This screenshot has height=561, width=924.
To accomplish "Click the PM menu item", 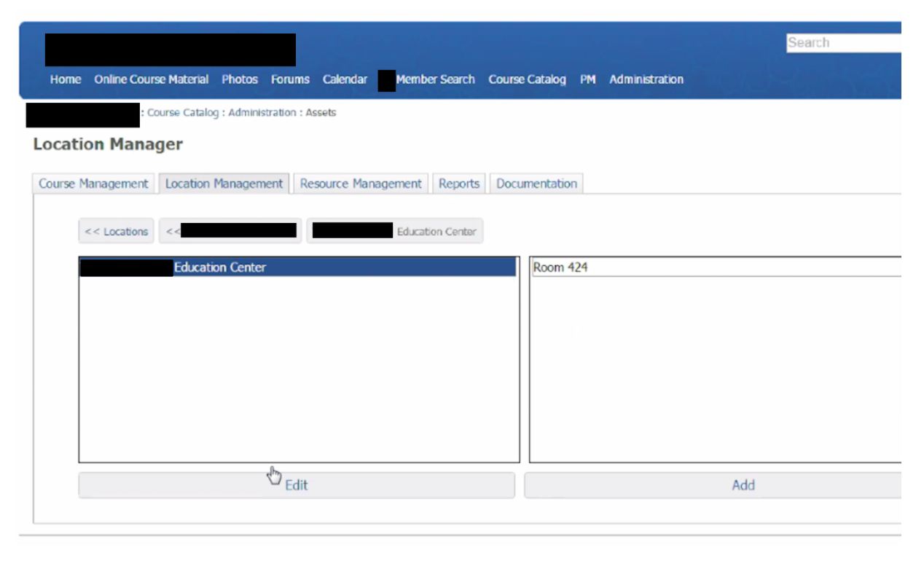I will pos(588,79).
